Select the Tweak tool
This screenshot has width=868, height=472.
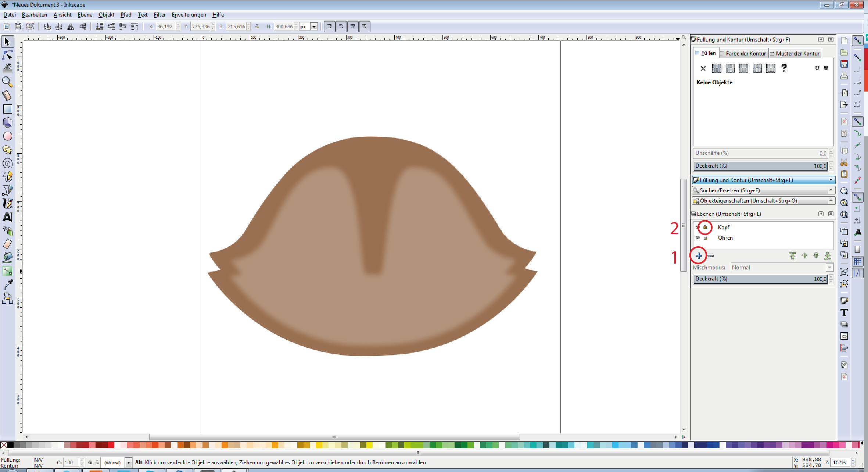click(7, 68)
